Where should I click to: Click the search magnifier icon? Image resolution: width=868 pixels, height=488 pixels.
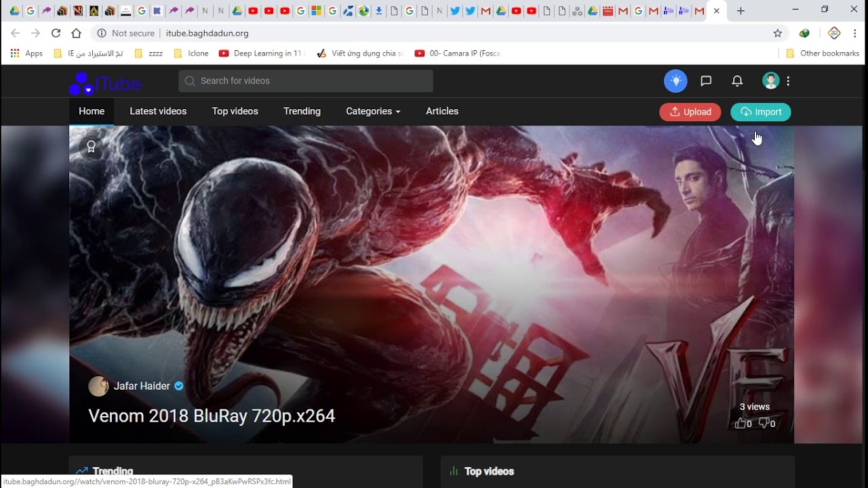pos(189,81)
